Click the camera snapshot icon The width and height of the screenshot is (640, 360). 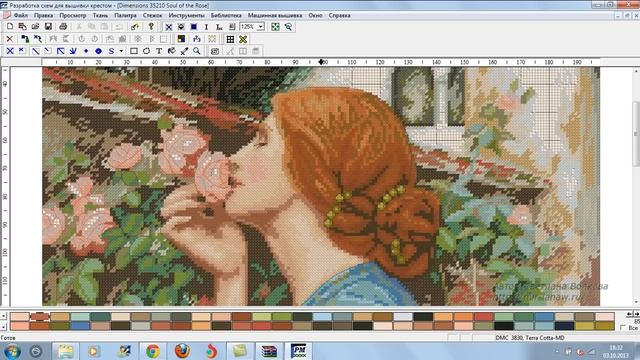pyautogui.click(x=215, y=51)
